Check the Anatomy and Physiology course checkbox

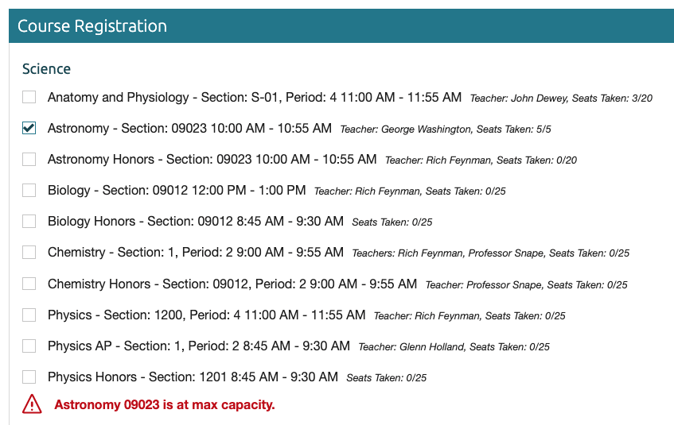coord(29,97)
